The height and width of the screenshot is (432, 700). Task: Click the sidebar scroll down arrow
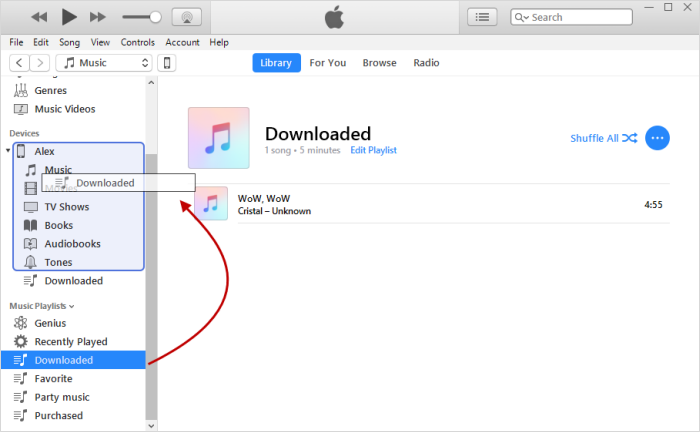[151, 426]
